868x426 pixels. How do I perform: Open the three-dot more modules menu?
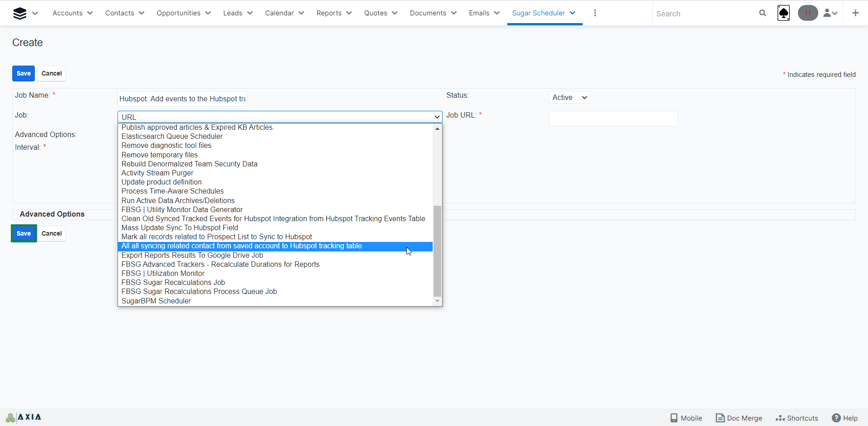[x=595, y=13]
